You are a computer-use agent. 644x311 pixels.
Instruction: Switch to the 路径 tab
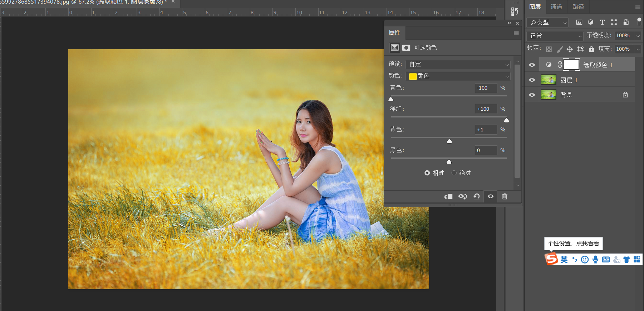click(578, 7)
